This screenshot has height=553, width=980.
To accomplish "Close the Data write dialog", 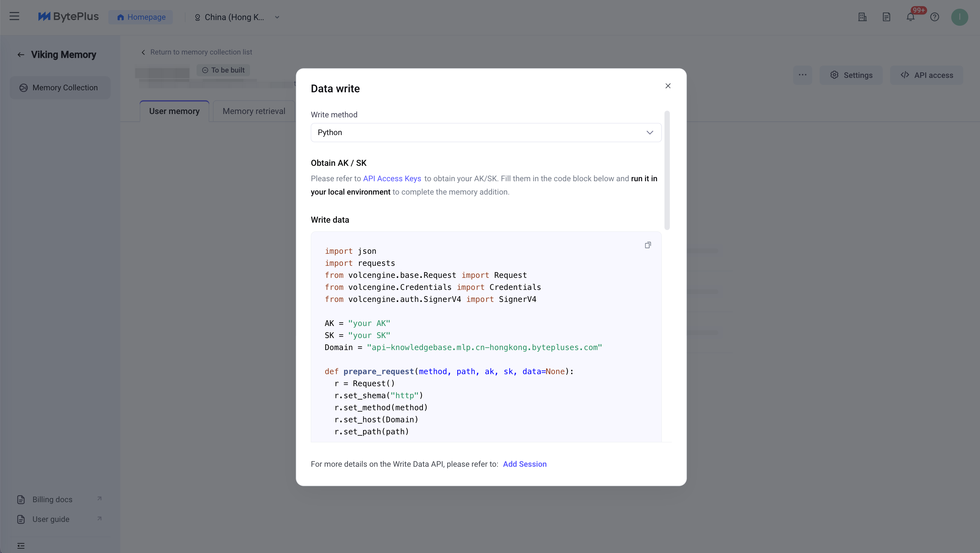I will pyautogui.click(x=668, y=86).
